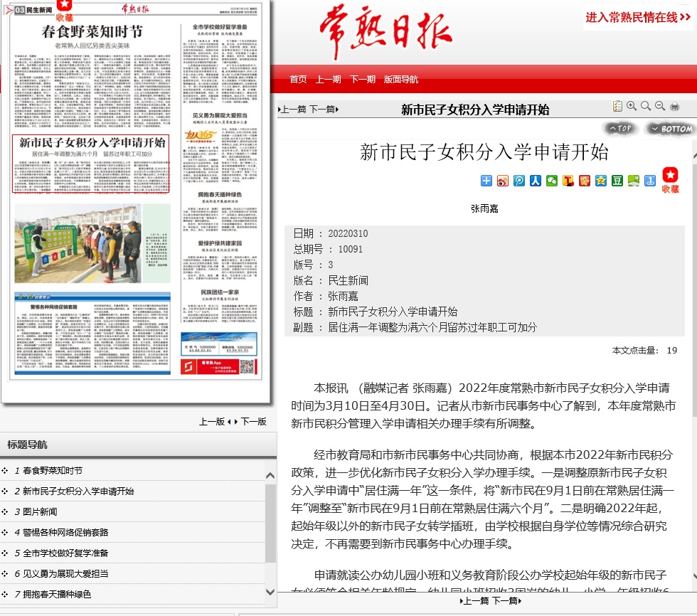This screenshot has height=616, width=697.
Task: Print the article with printer icon
Action: (674, 106)
